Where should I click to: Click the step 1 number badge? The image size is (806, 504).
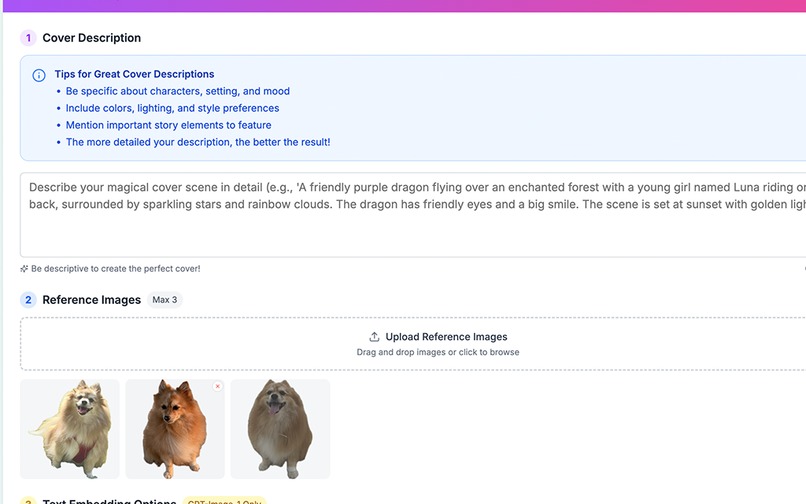coord(28,38)
